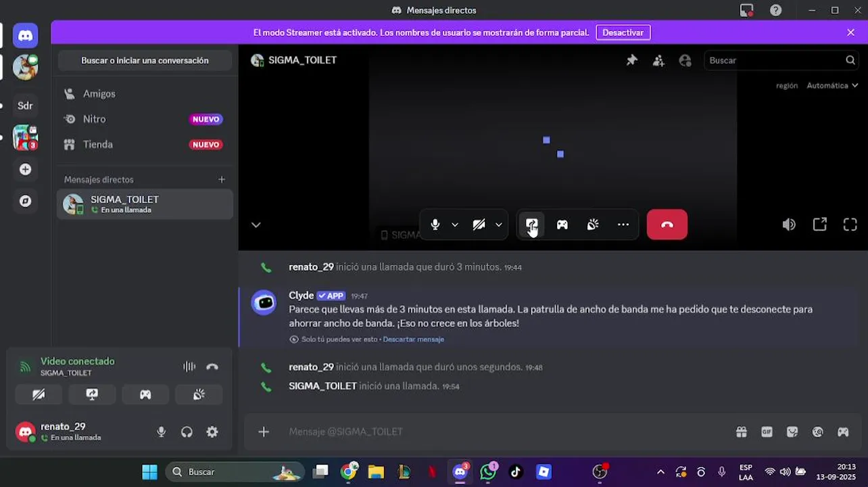Show the user profile panel
Viewport: 868px width, 487px height.
[x=685, y=60]
